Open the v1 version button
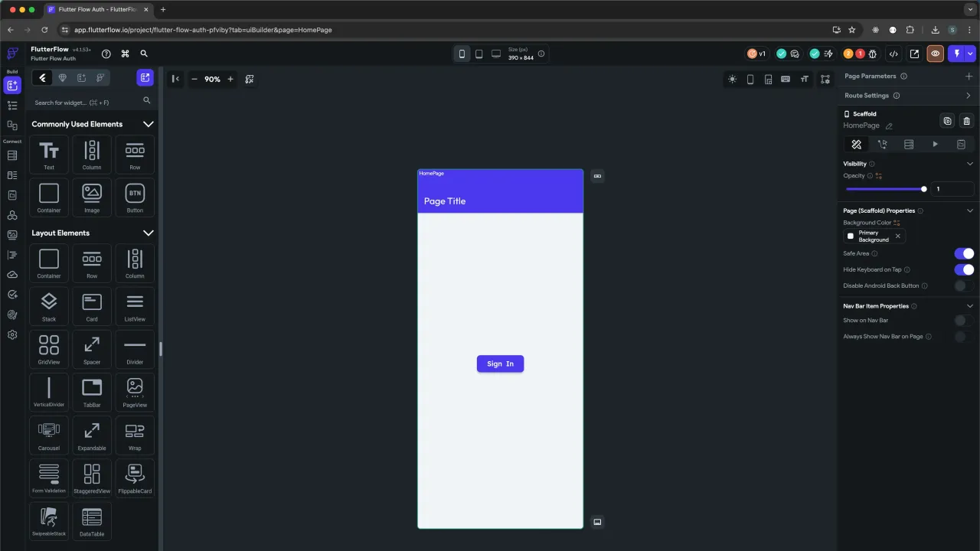 [757, 54]
